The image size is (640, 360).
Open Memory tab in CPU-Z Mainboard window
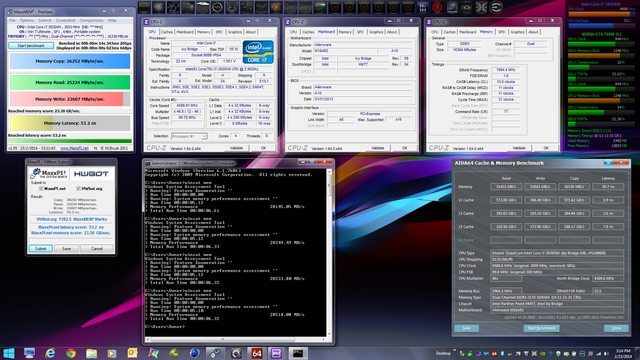click(345, 32)
